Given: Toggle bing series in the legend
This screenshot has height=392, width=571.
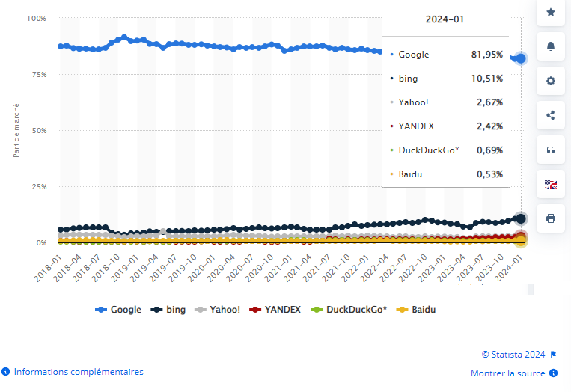Looking at the screenshot, I should pyautogui.click(x=168, y=310).
